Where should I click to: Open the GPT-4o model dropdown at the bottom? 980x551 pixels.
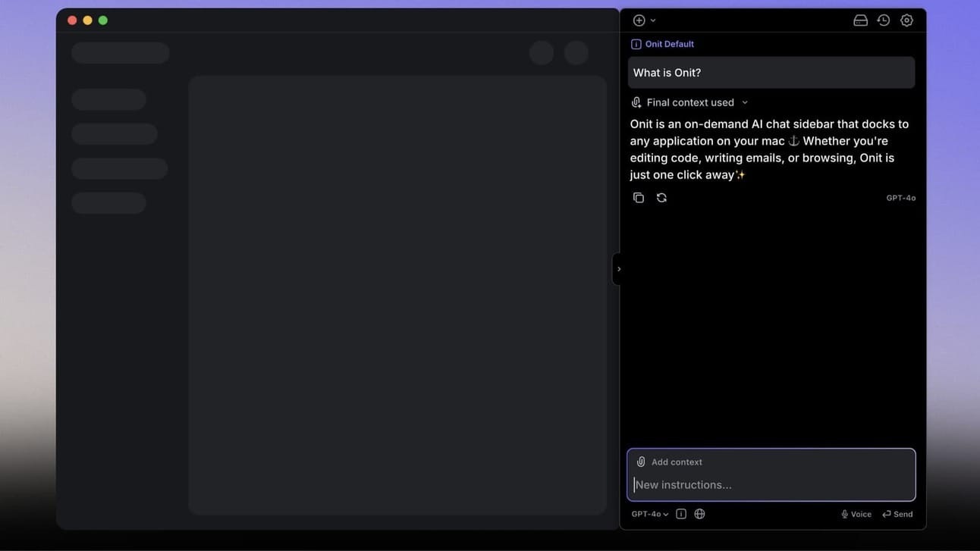coord(650,514)
